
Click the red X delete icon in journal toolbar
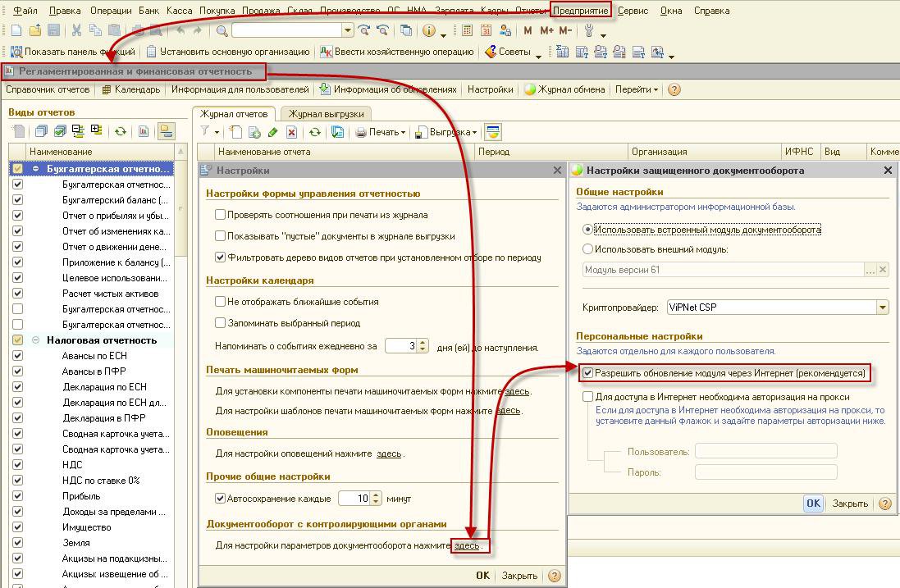pyautogui.click(x=291, y=133)
